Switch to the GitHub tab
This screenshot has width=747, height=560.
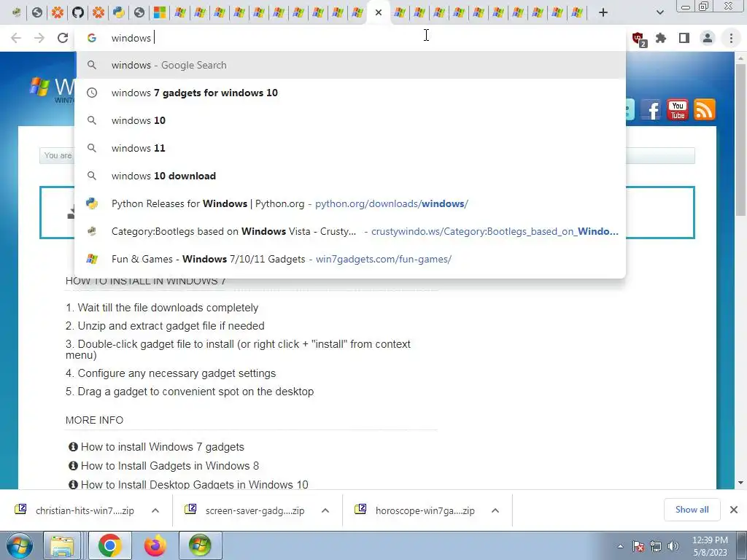pyautogui.click(x=77, y=12)
